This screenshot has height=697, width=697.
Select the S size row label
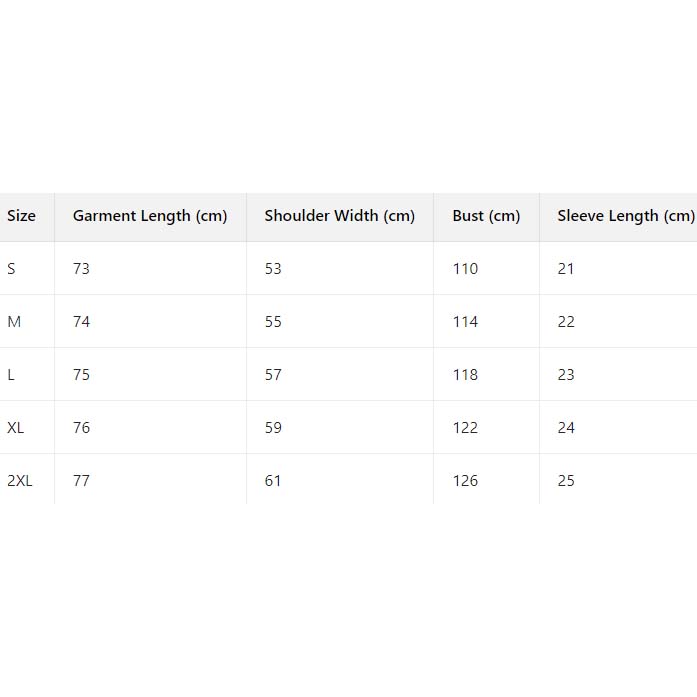point(12,269)
